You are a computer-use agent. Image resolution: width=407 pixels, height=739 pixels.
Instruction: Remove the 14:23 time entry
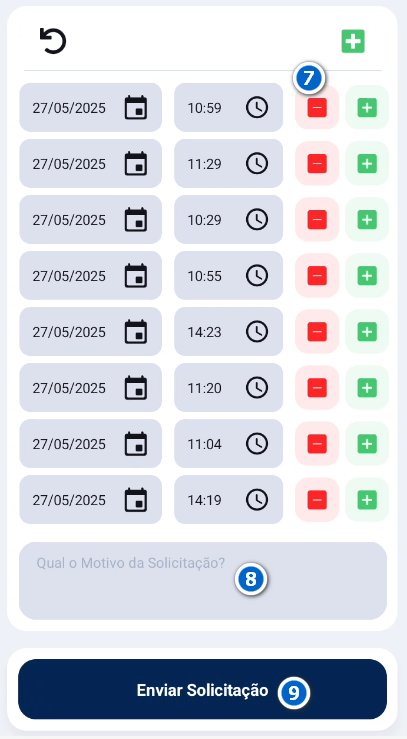pyautogui.click(x=317, y=332)
